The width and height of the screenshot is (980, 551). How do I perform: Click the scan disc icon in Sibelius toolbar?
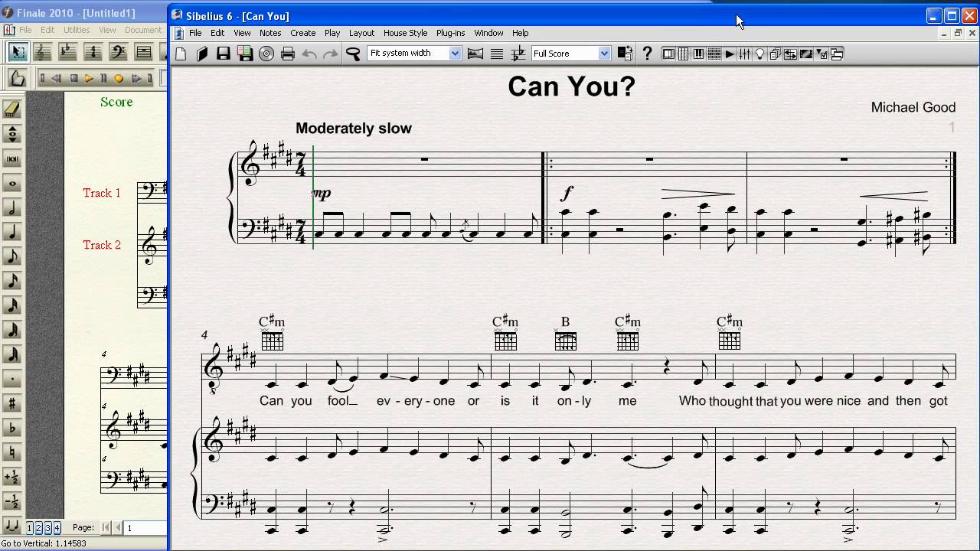coord(266,54)
